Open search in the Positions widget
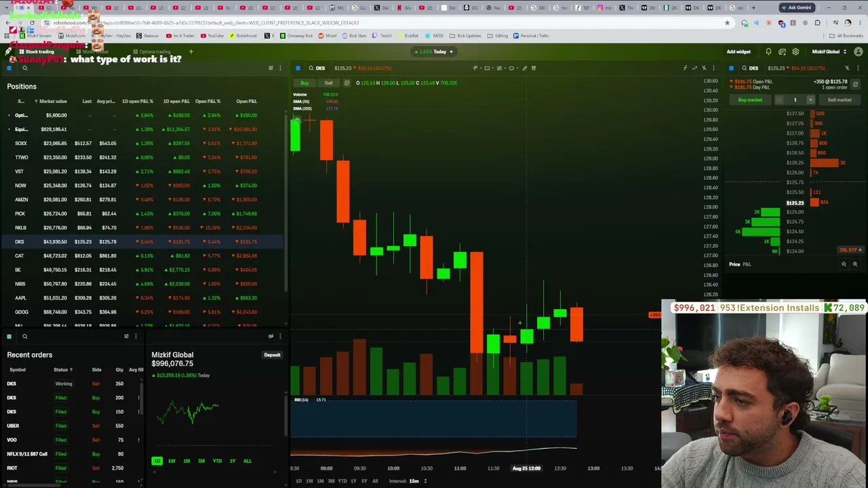This screenshot has height=488, width=868. coord(24,68)
